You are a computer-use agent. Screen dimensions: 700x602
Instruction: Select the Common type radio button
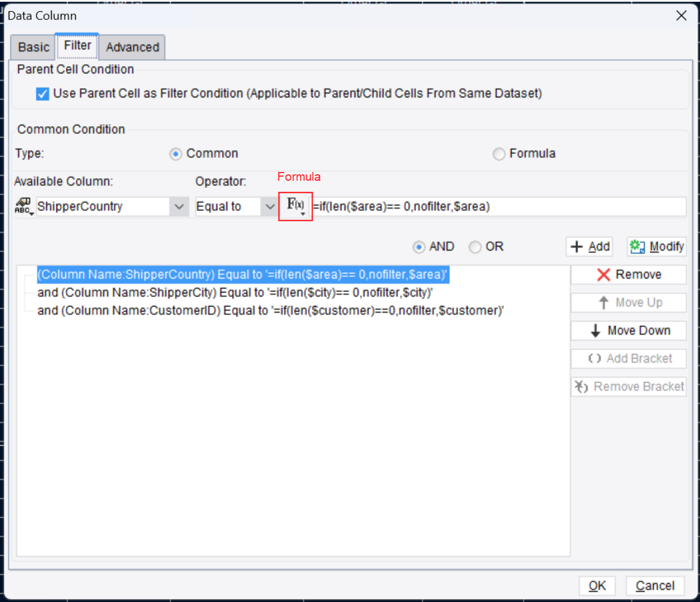175,154
